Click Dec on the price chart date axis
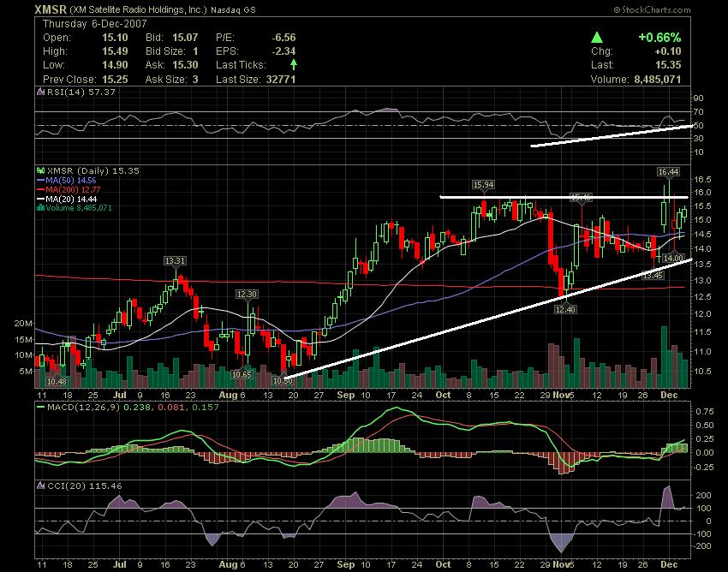The image size is (728, 572). 670,395
